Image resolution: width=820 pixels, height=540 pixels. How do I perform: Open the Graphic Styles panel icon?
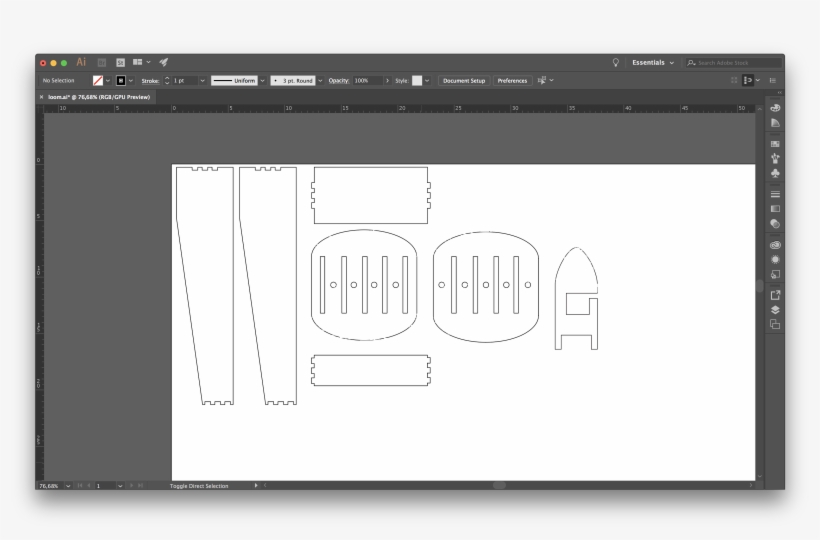pos(775,274)
